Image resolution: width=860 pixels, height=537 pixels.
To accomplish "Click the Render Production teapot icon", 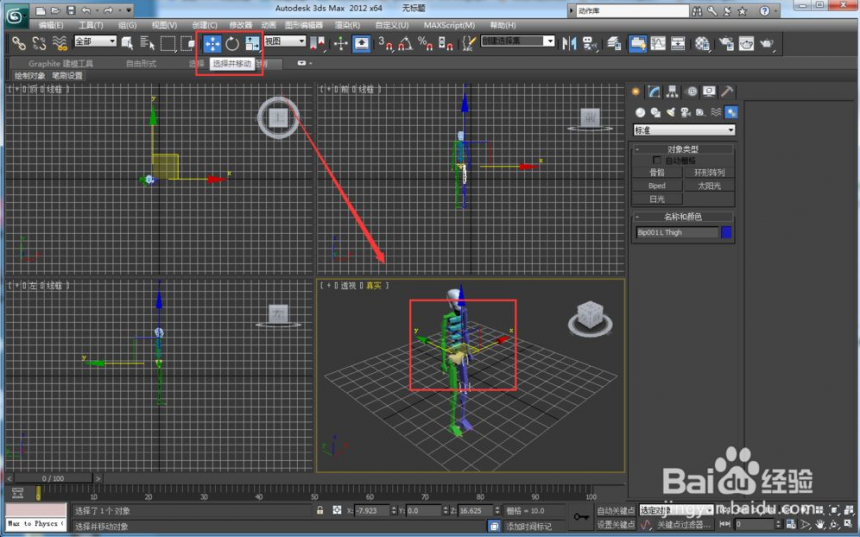I will point(766,43).
